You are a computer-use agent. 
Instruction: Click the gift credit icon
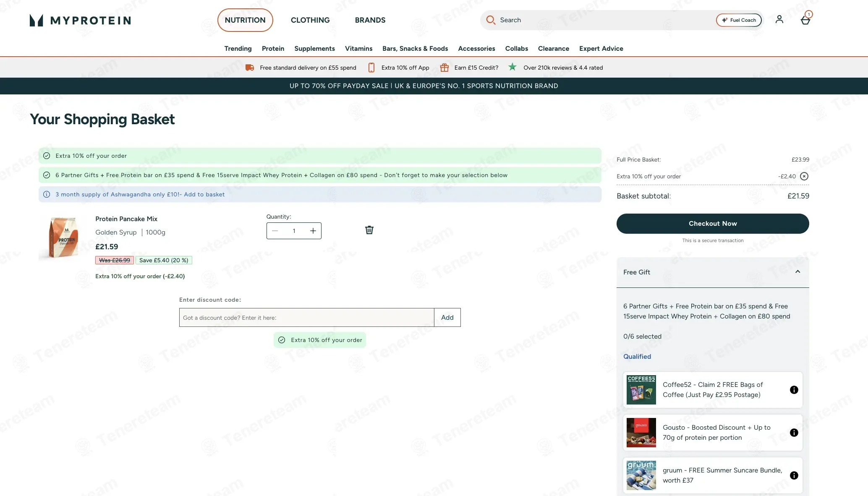pyautogui.click(x=444, y=68)
